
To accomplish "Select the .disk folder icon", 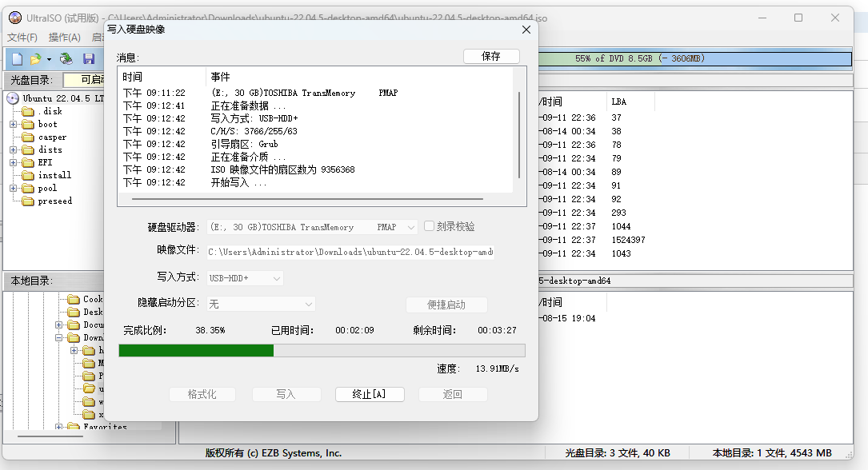I will click(x=28, y=112).
